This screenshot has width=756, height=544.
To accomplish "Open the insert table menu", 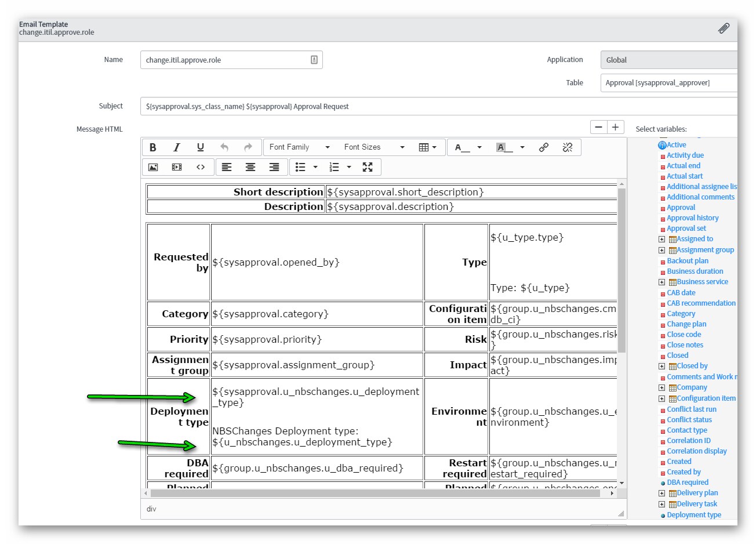I will (x=428, y=147).
